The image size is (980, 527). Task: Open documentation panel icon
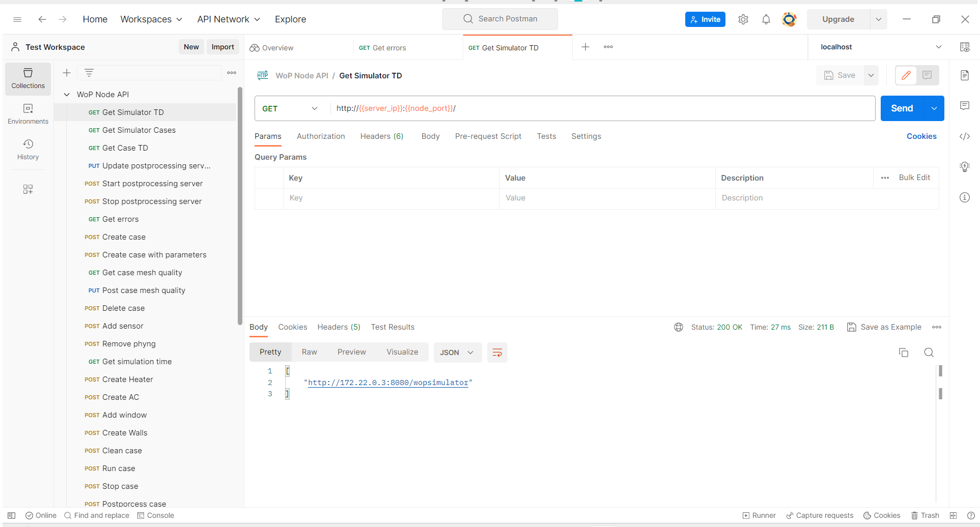(965, 75)
